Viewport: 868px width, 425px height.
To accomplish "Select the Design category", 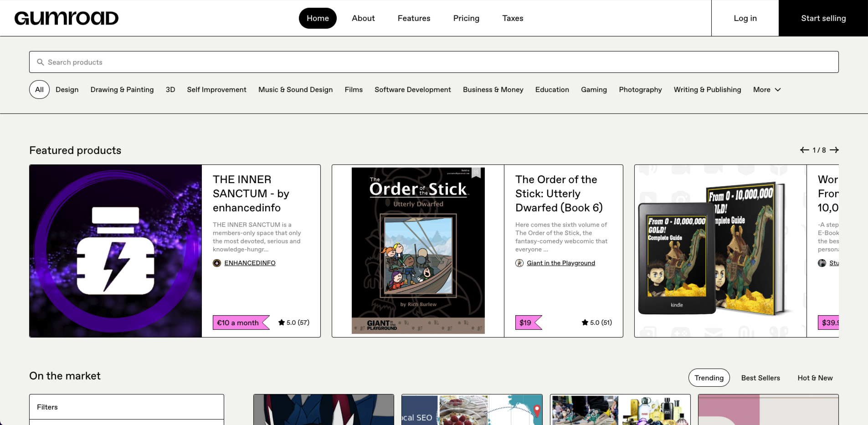I will point(67,90).
